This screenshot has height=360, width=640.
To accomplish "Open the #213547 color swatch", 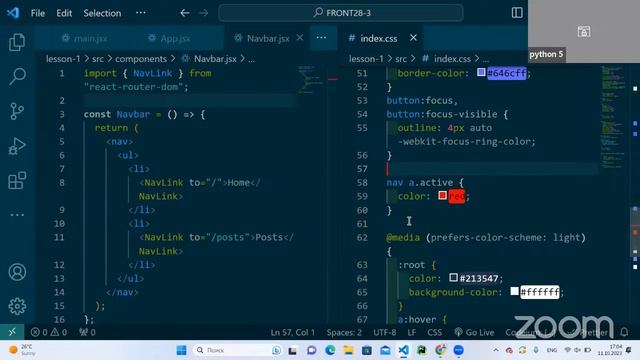I will [453, 278].
